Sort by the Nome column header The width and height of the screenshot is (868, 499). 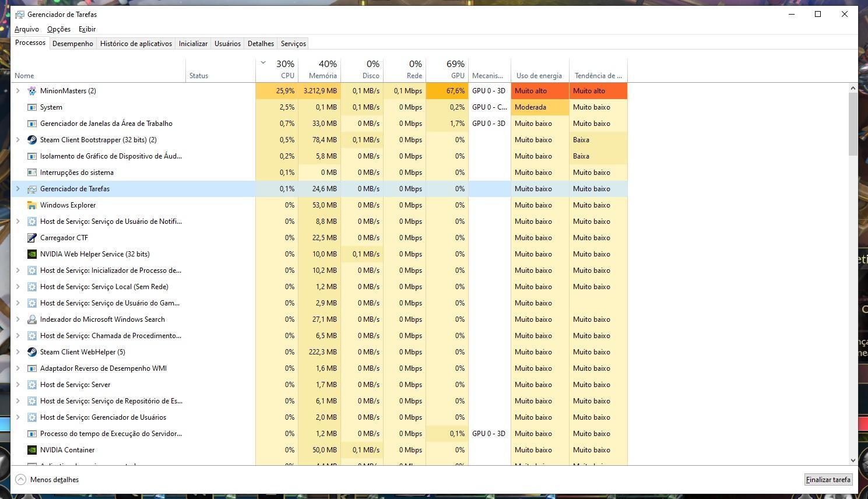(x=98, y=70)
